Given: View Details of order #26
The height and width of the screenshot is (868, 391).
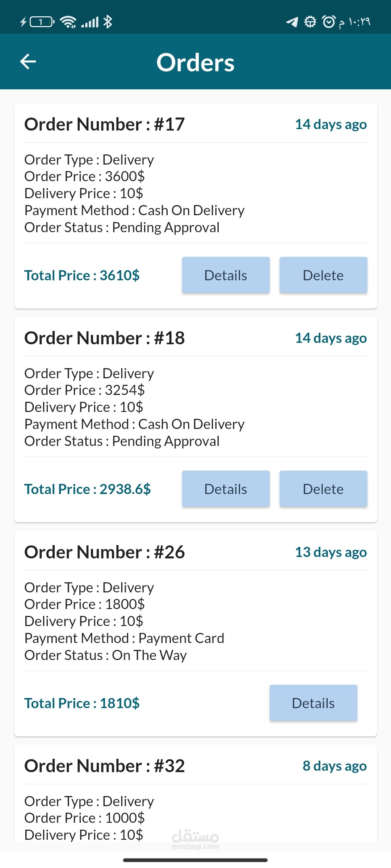Looking at the screenshot, I should point(313,703).
